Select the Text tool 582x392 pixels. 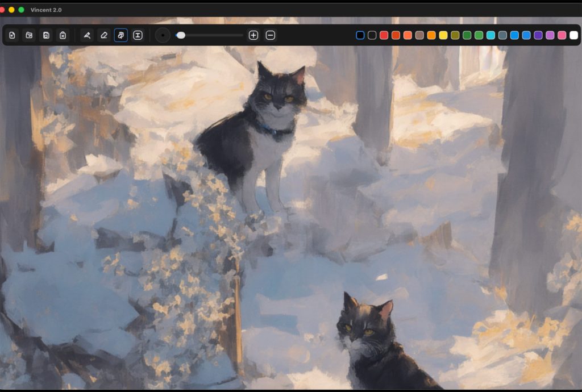(138, 35)
